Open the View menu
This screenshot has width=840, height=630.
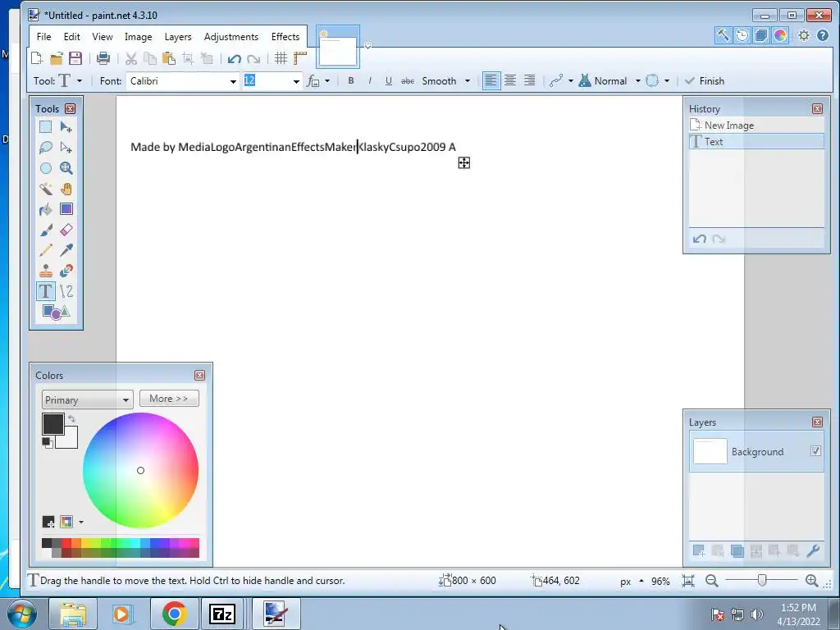pos(103,37)
